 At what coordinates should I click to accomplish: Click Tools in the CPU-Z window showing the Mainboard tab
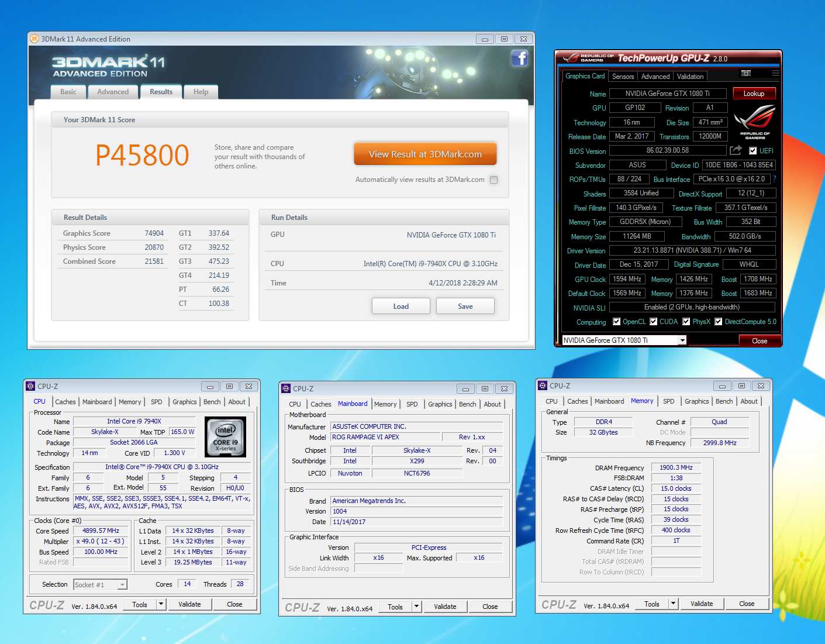click(395, 607)
